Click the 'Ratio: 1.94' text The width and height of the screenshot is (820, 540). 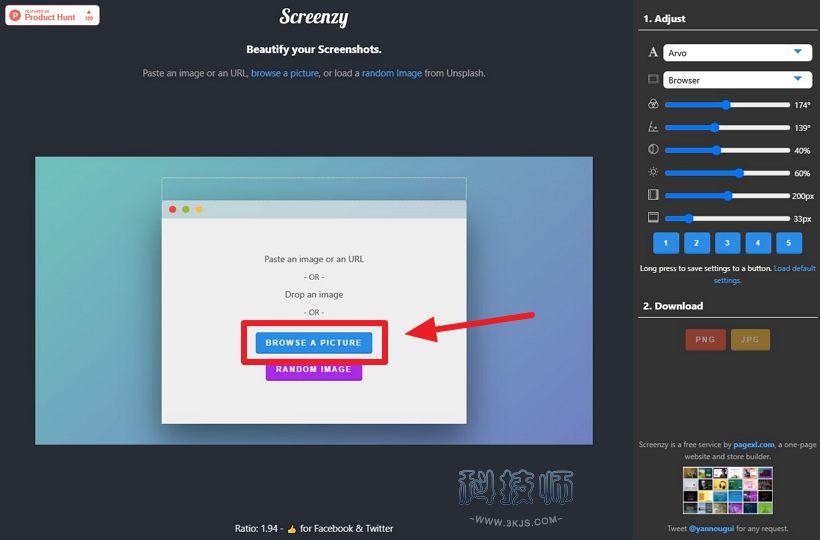(256, 528)
